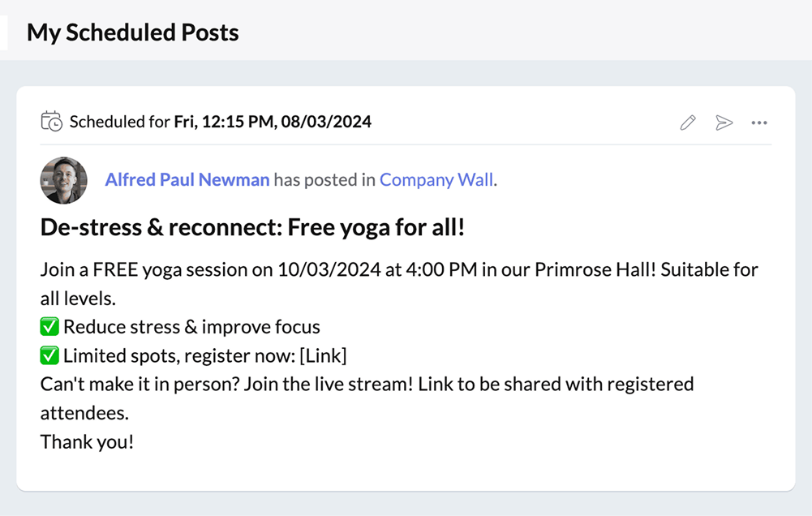Click the has posted in text

tap(324, 180)
